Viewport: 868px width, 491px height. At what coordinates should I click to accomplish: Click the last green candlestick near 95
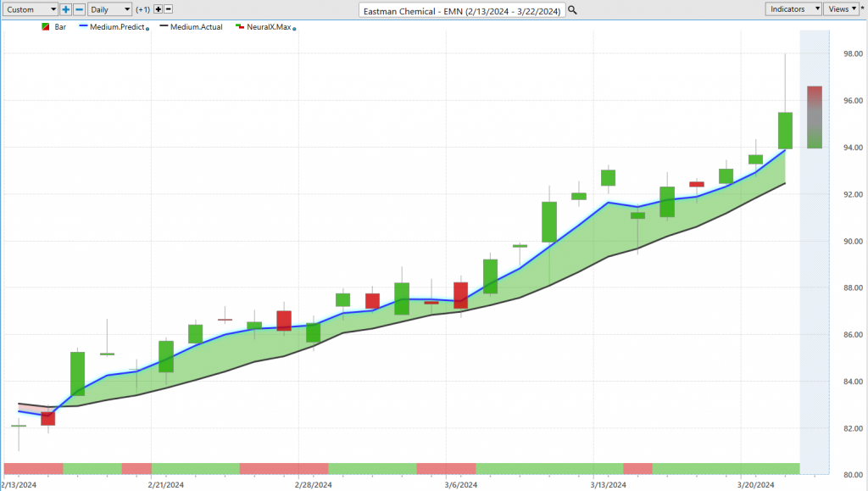tap(785, 131)
